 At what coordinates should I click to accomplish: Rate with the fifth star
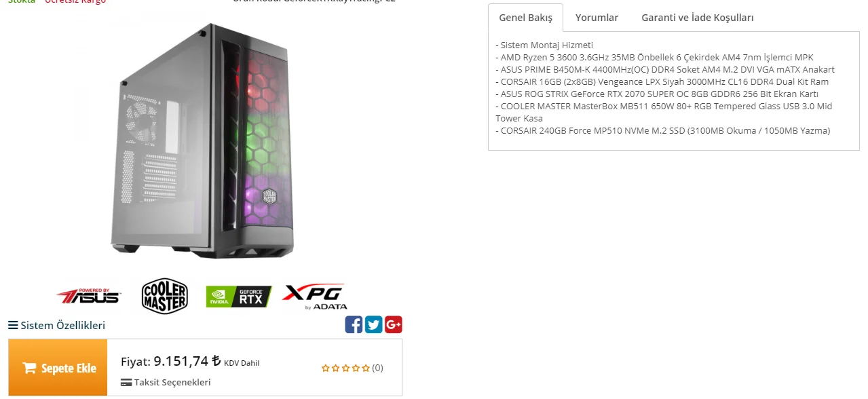(x=366, y=368)
